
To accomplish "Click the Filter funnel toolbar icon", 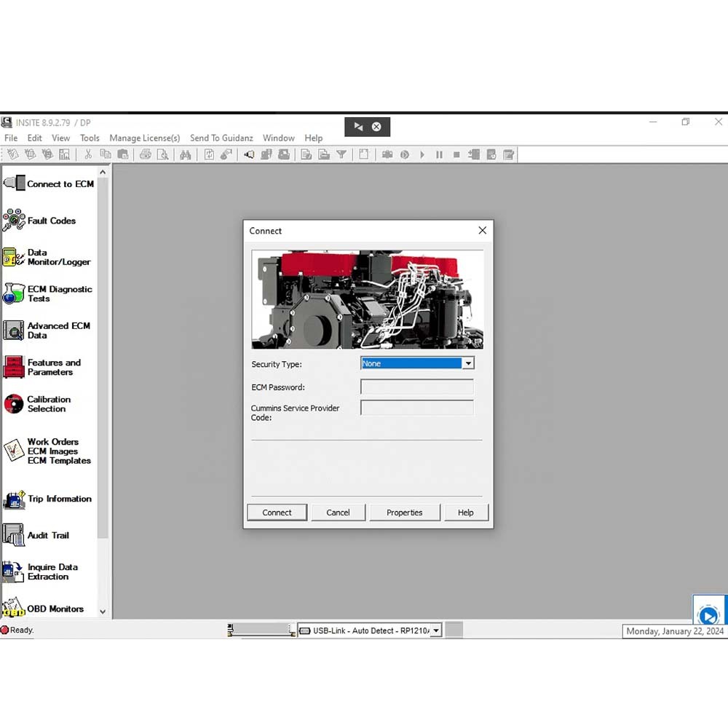I will (341, 154).
